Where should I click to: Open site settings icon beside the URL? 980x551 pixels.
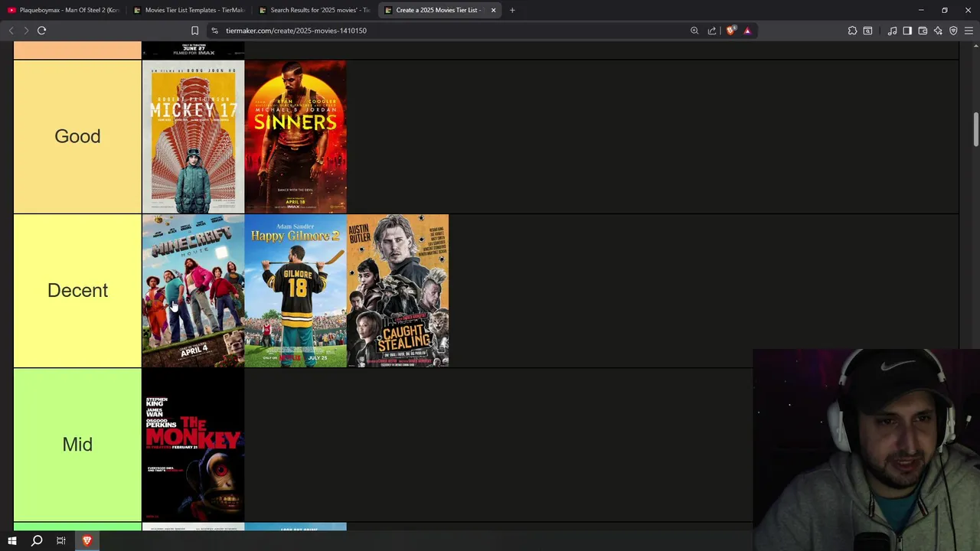(215, 31)
